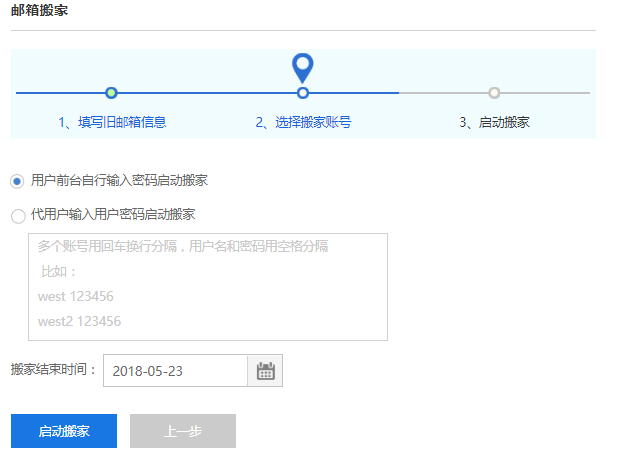Image resolution: width=617 pixels, height=473 pixels.
Task: Click the 2、选择搬家账号 step label
Action: tap(303, 123)
